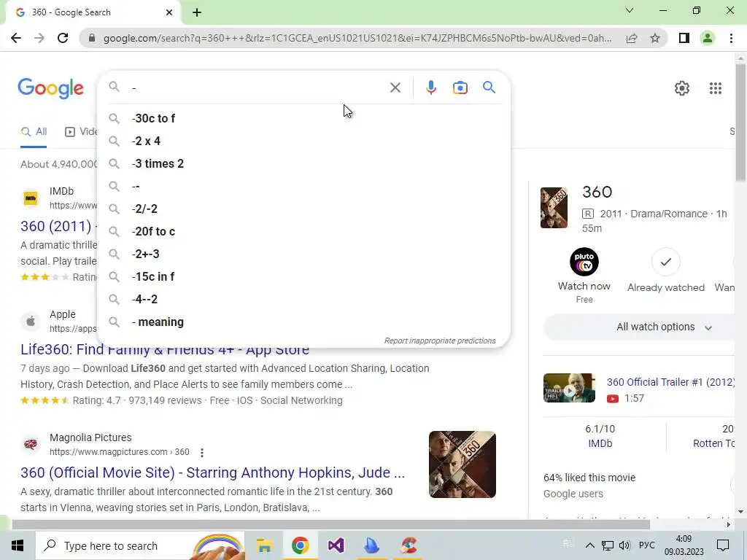Open the 4:09 clock and calendar
Image resolution: width=747 pixels, height=560 pixels.
[x=684, y=545]
